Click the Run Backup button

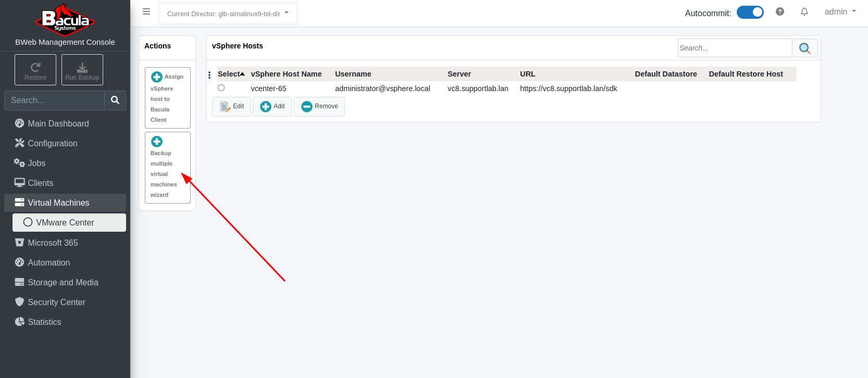pos(82,70)
